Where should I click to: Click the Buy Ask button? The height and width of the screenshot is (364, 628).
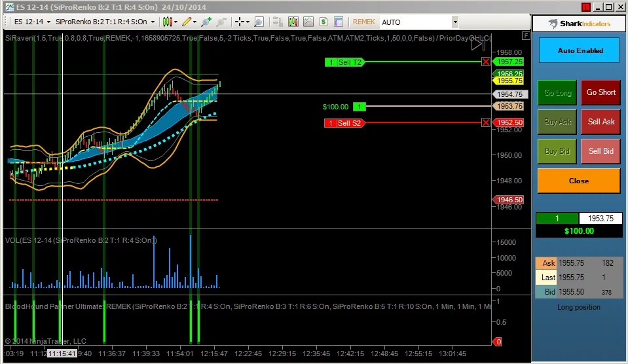[557, 122]
